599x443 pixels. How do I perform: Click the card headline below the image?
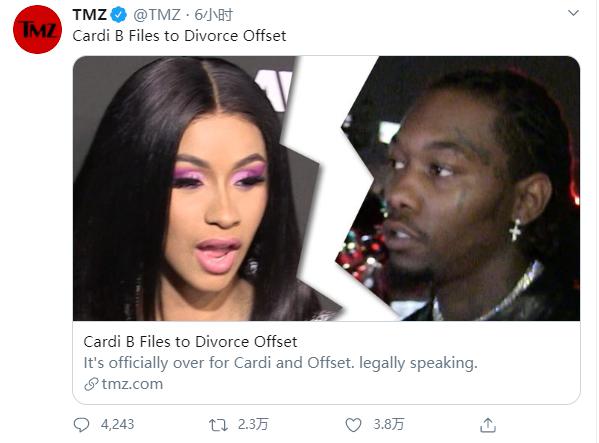(190, 341)
